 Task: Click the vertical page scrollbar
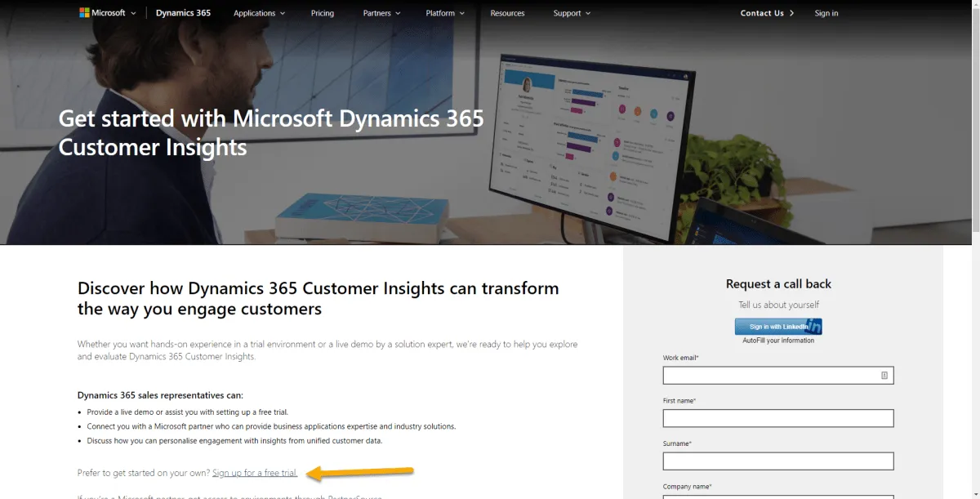975,249
